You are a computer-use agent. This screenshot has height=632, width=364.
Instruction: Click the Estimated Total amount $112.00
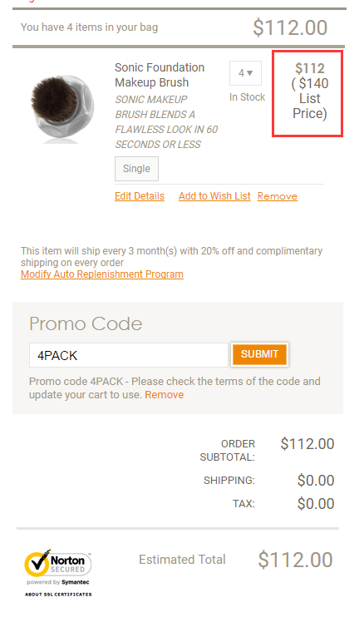point(295,560)
